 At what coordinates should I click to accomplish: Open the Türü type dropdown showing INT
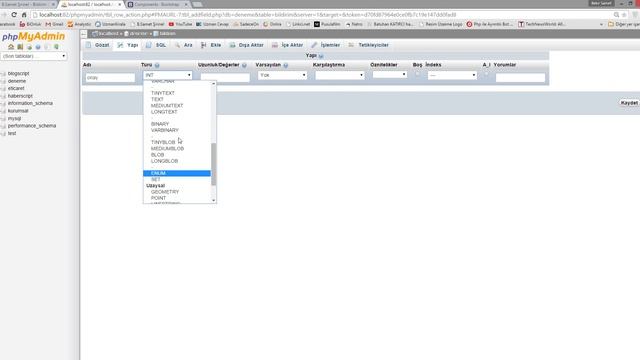click(x=168, y=75)
